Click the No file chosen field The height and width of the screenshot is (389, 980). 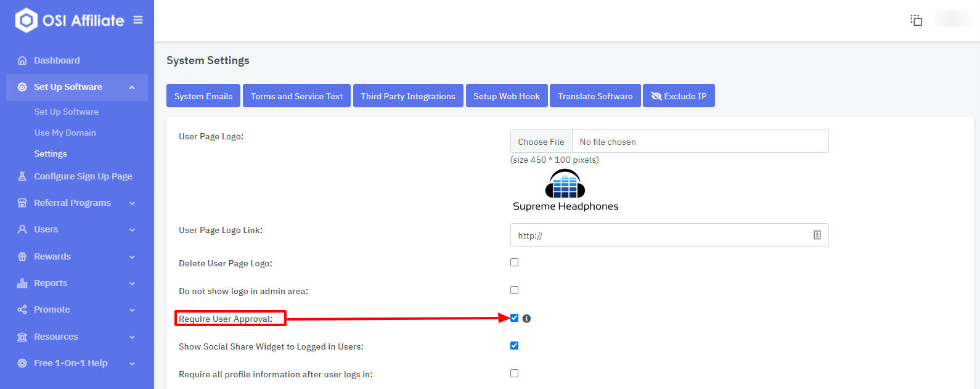[700, 141]
